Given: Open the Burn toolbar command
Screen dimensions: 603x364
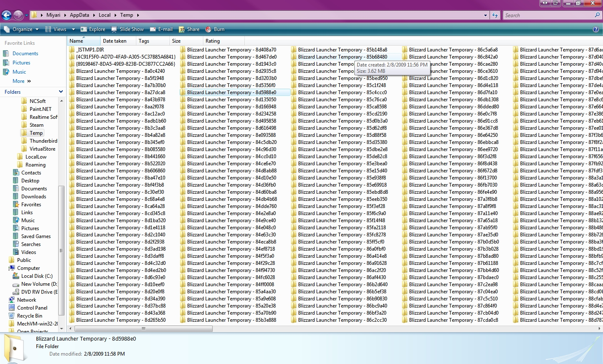Looking at the screenshot, I should pyautogui.click(x=215, y=29).
